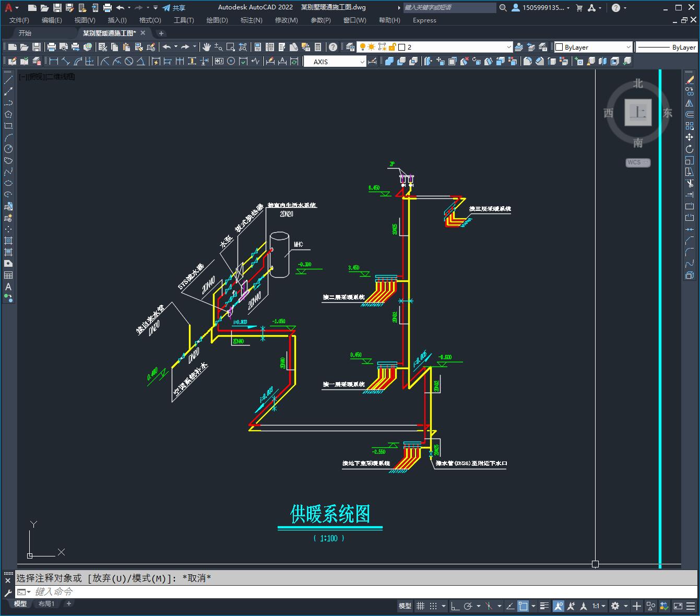This screenshot has height=616, width=700.
Task: Open the 编辑(E) menu
Action: [52, 20]
